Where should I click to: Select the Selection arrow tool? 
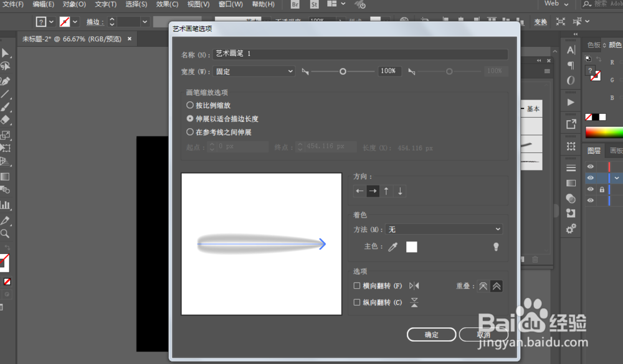coord(5,53)
